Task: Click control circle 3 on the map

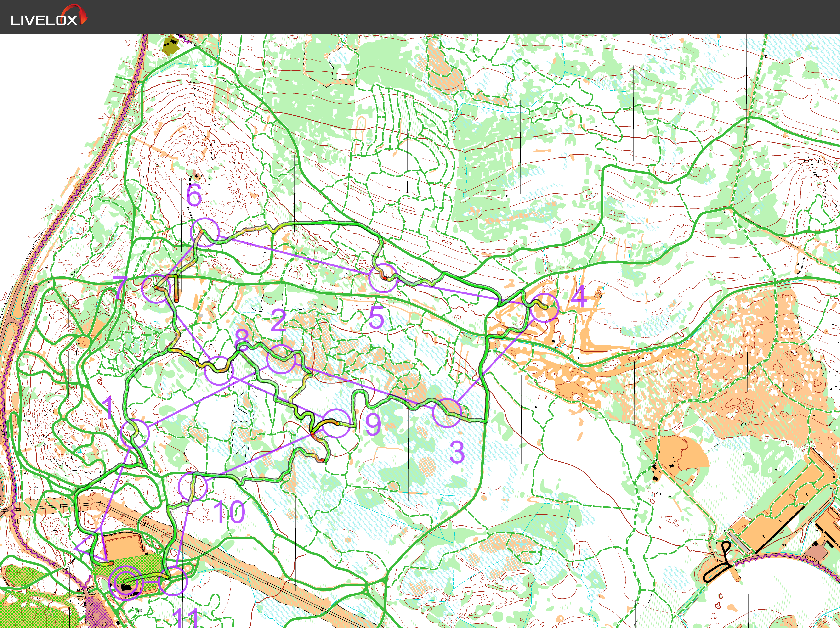Action: [447, 413]
